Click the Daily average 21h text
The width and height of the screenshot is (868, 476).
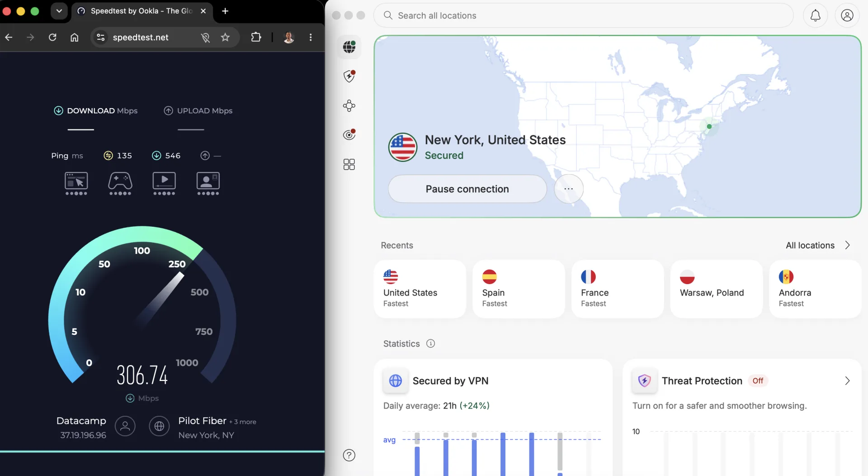pos(436,406)
